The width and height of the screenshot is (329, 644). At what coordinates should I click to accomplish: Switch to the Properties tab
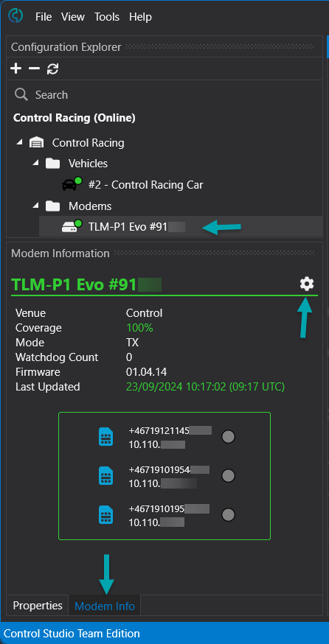38,606
